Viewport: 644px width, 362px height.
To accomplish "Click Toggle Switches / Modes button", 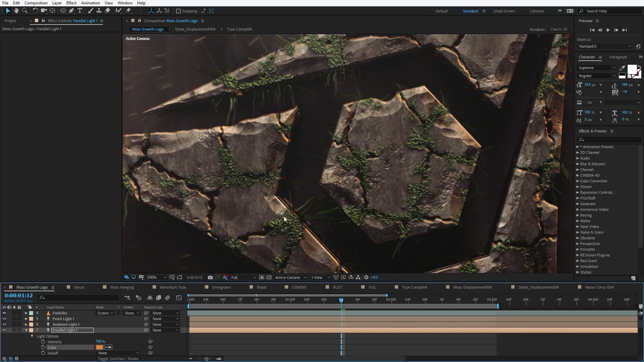I will 118,359.
